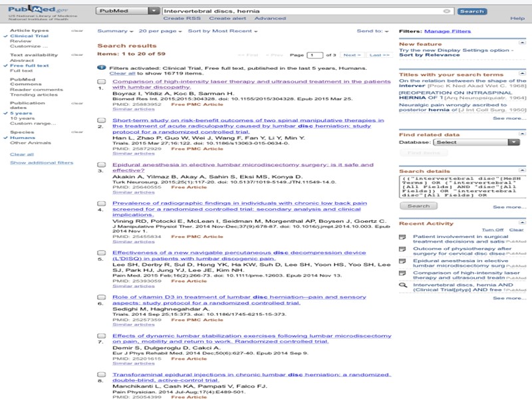The height and width of the screenshot is (399, 532).
Task: Select the Review article type filter
Action: point(21,41)
